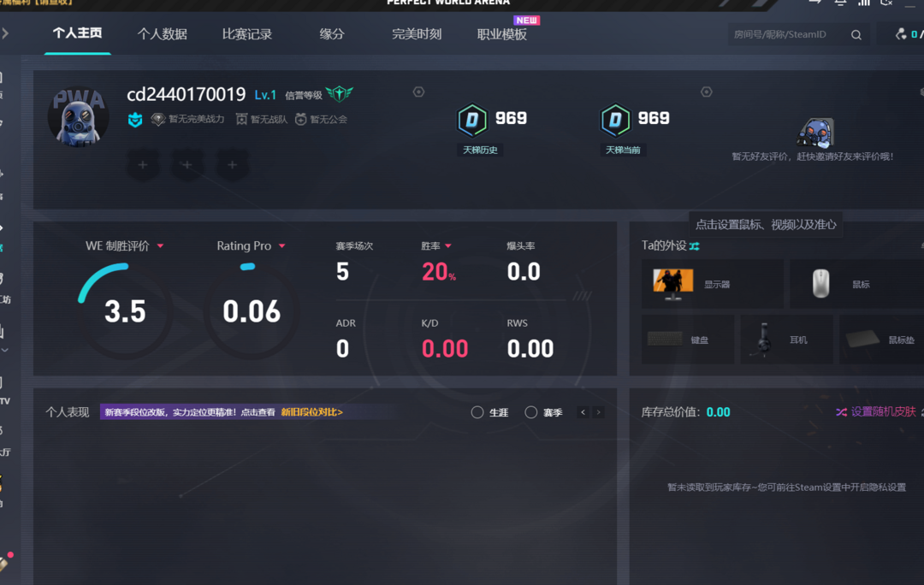The height and width of the screenshot is (585, 924).
Task: Click the 新旧段位对比 link
Action: pyautogui.click(x=311, y=412)
